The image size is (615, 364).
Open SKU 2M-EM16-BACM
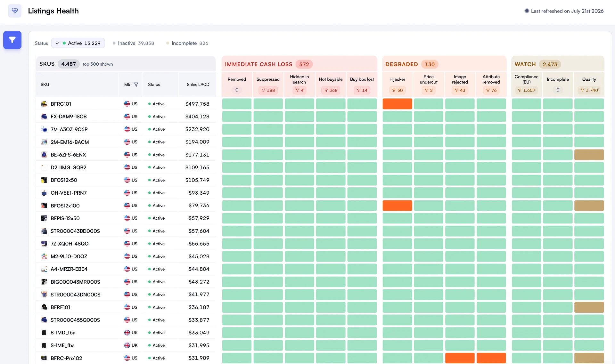pyautogui.click(x=70, y=142)
